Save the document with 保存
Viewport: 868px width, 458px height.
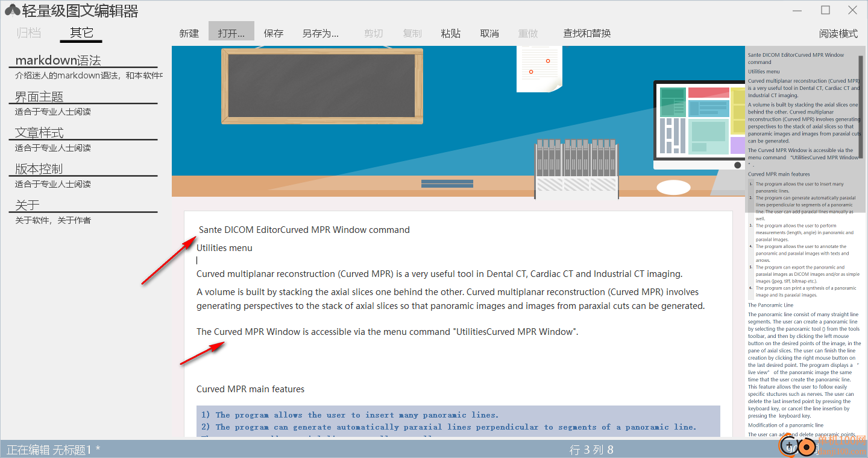click(274, 33)
